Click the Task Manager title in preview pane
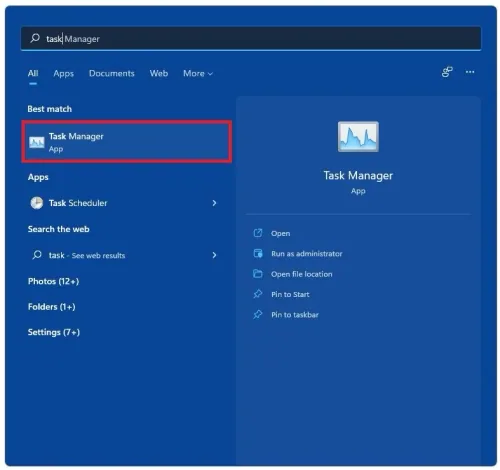Image resolution: width=500 pixels, height=470 pixels. tap(358, 176)
